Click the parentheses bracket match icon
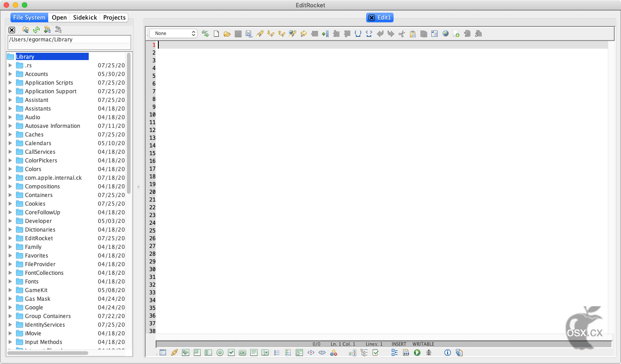The height and width of the screenshot is (364, 621). 358,34
